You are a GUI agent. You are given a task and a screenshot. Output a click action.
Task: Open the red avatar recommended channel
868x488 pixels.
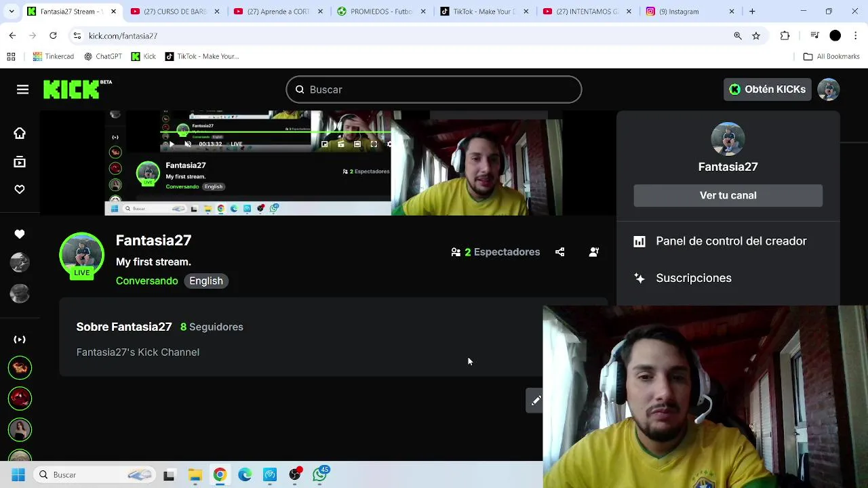pos(20,399)
